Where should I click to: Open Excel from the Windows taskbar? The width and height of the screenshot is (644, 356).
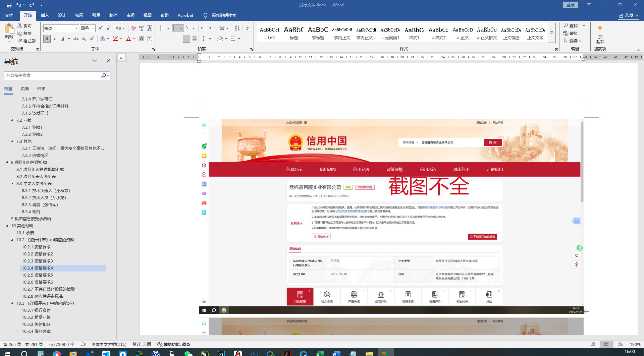pos(320,353)
